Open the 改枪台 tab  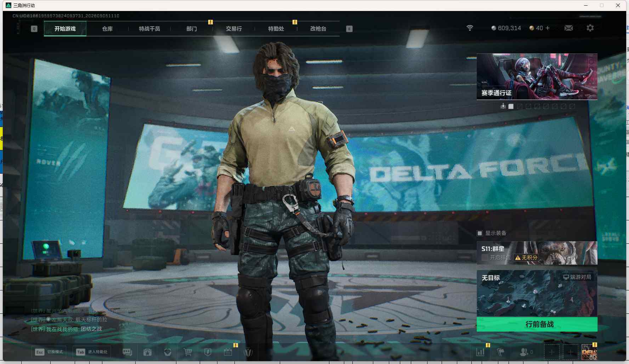pos(318,29)
